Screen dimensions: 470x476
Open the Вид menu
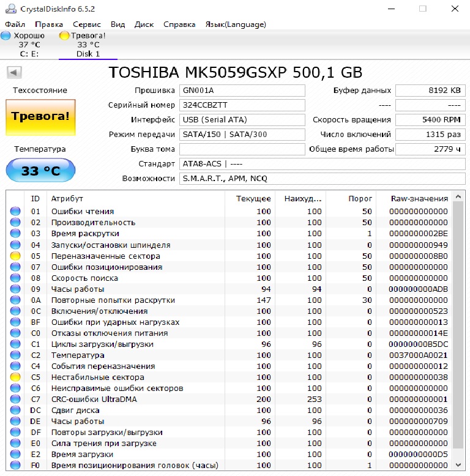pos(117,24)
